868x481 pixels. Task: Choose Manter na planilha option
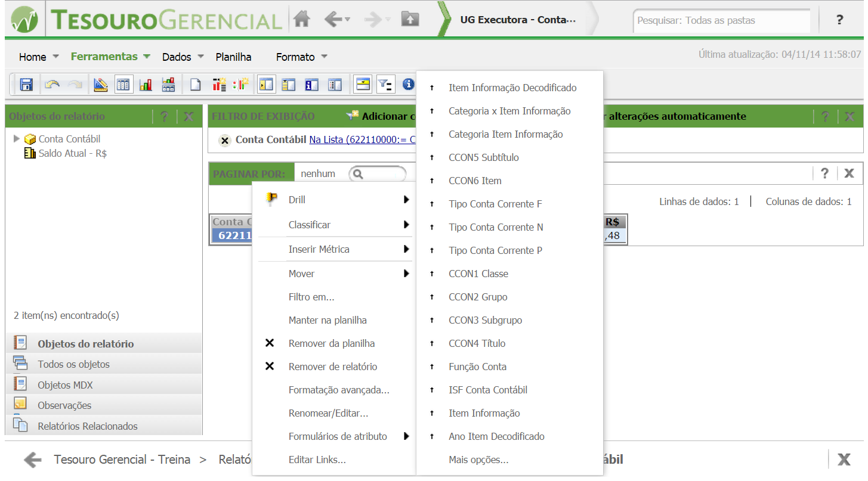(328, 320)
